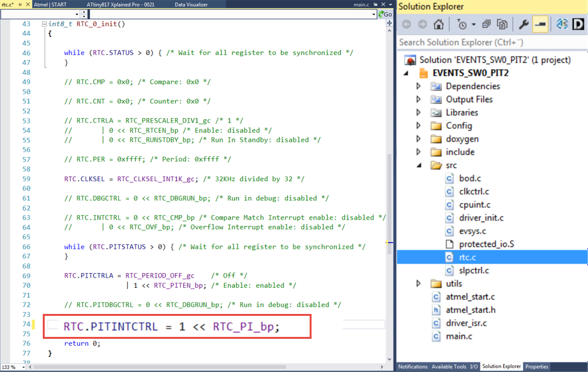
Task: Switch to the Properties panel tab
Action: [537, 367]
